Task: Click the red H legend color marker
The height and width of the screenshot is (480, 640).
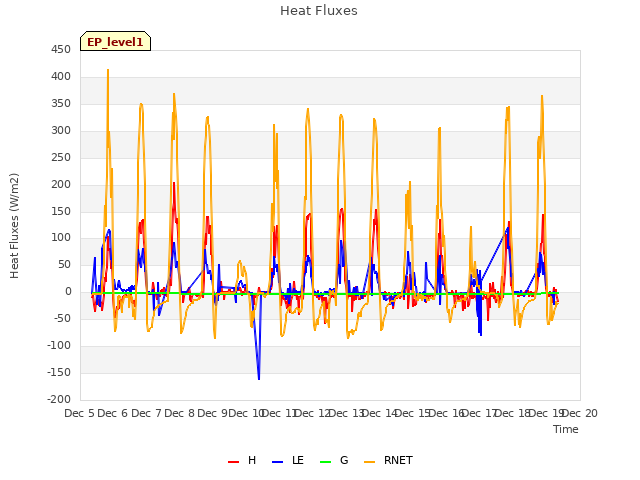Action: tap(233, 462)
